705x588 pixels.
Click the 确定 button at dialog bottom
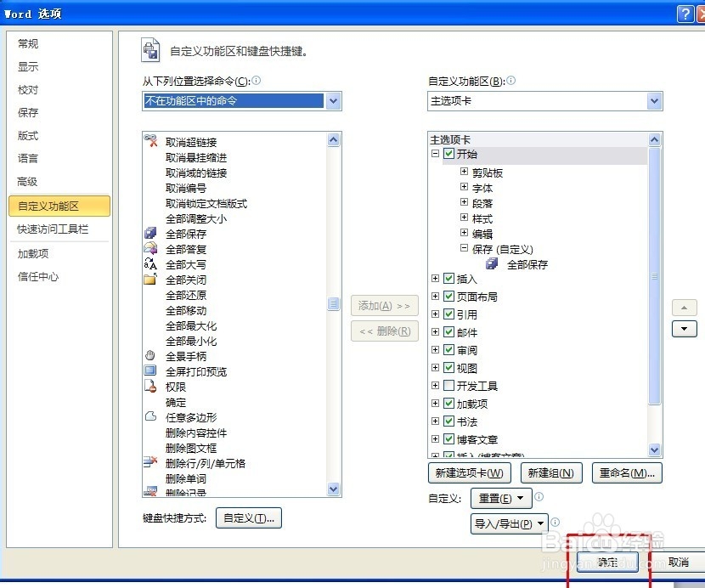[x=607, y=562]
